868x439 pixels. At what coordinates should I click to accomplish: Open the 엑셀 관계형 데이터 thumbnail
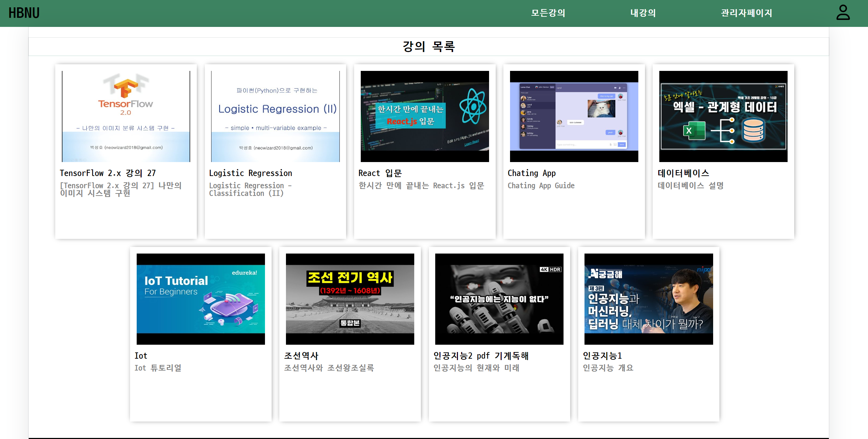click(723, 116)
